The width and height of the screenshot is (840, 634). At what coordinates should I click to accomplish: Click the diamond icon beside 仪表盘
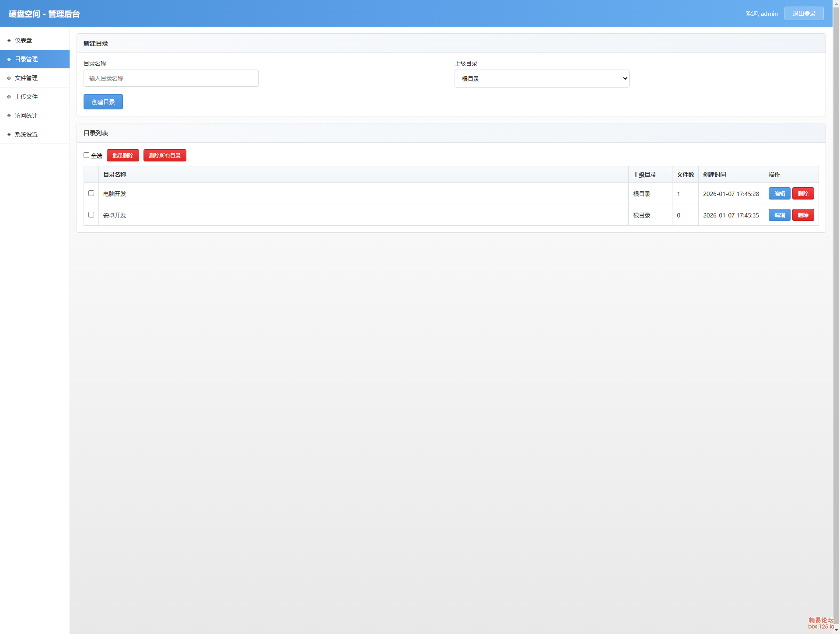coord(9,40)
